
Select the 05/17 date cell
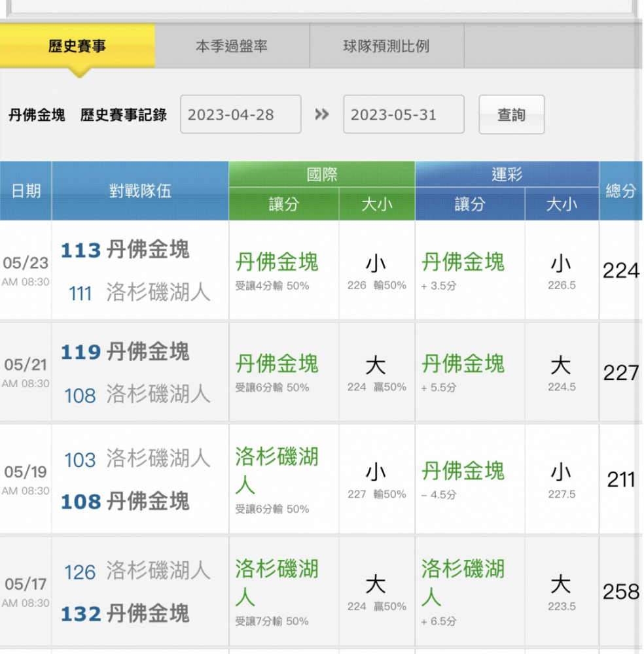[26, 591]
